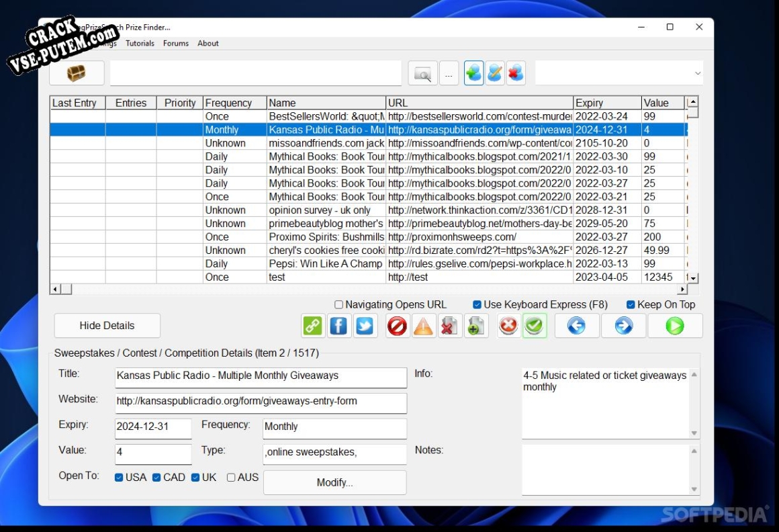Select opinion survey - uk only row

[367, 210]
